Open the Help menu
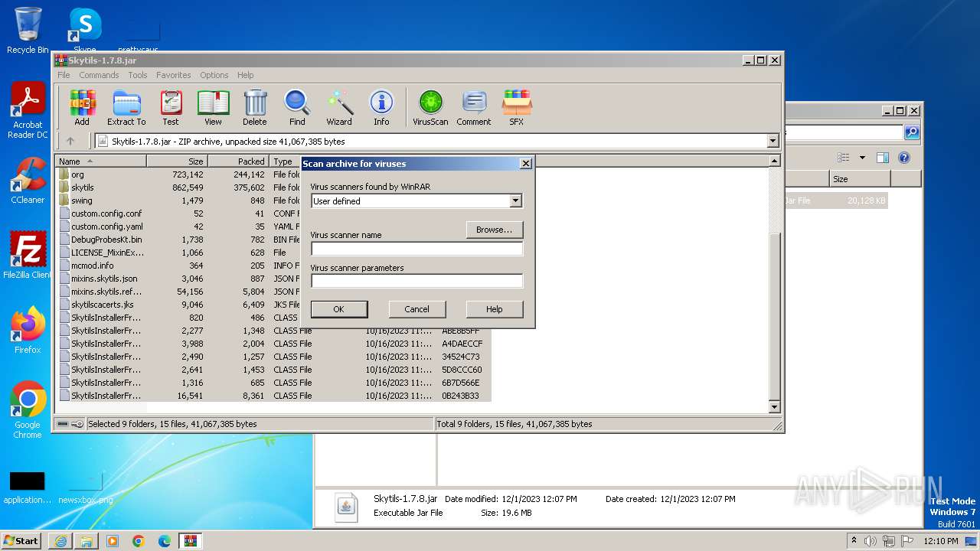980x551 pixels. [x=245, y=75]
